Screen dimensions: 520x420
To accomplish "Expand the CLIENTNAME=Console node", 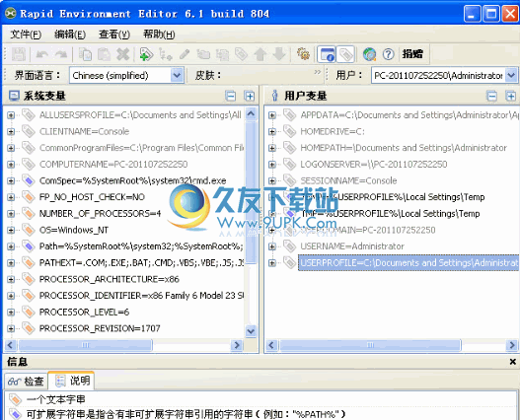I will (x=11, y=131).
